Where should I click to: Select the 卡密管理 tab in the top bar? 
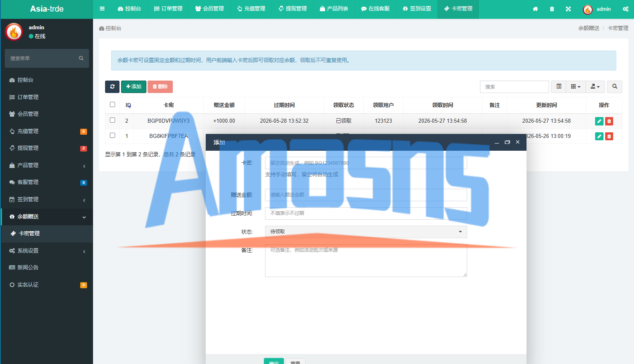pyautogui.click(x=458, y=9)
